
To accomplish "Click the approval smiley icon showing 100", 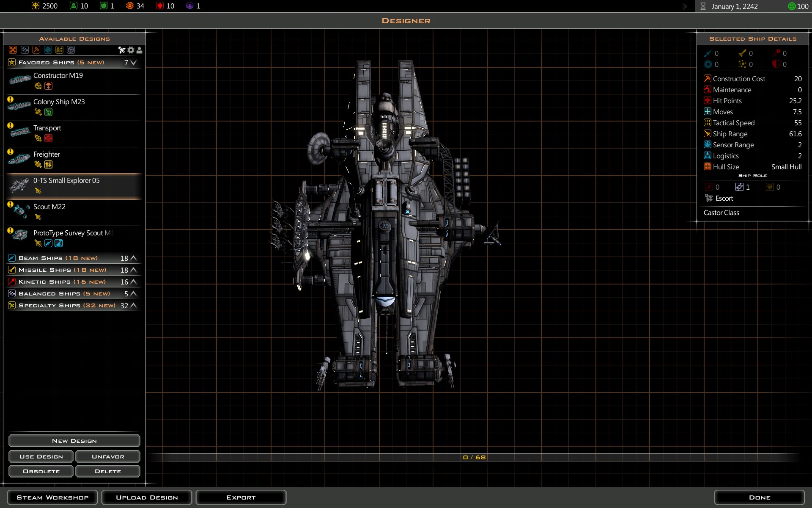I will tap(791, 6).
